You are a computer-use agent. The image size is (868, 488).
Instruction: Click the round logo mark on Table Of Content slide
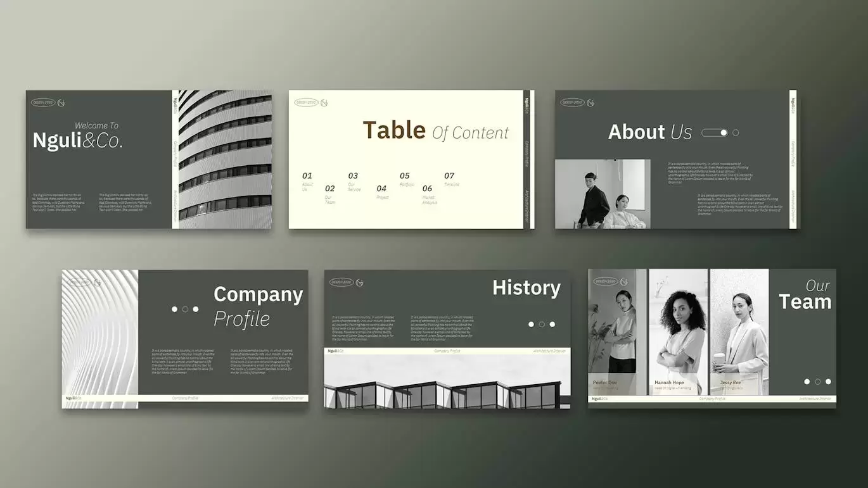point(324,103)
